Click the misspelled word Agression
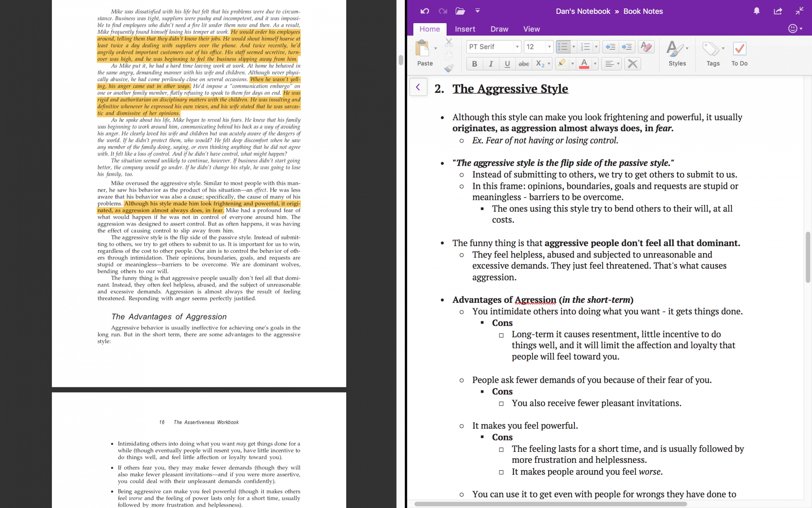The height and width of the screenshot is (508, 812). click(x=535, y=300)
